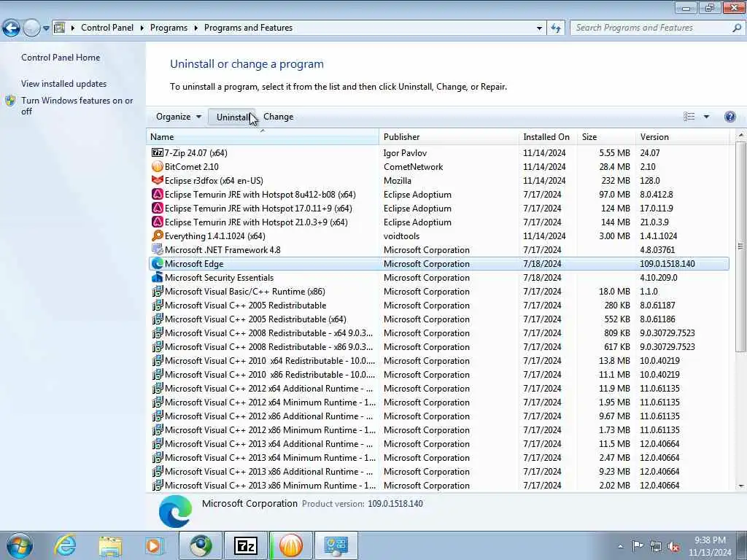Click the change view icon in toolbar
747x560 pixels.
coord(689,117)
